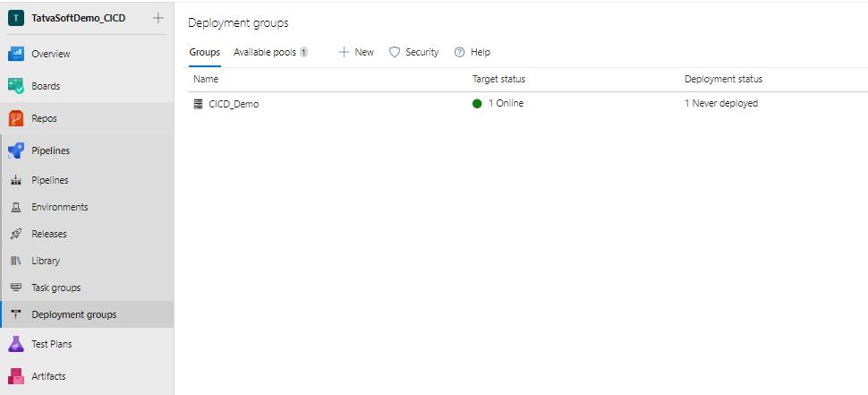Click the plus icon beside project name
This screenshot has height=395, width=868.
158,18
